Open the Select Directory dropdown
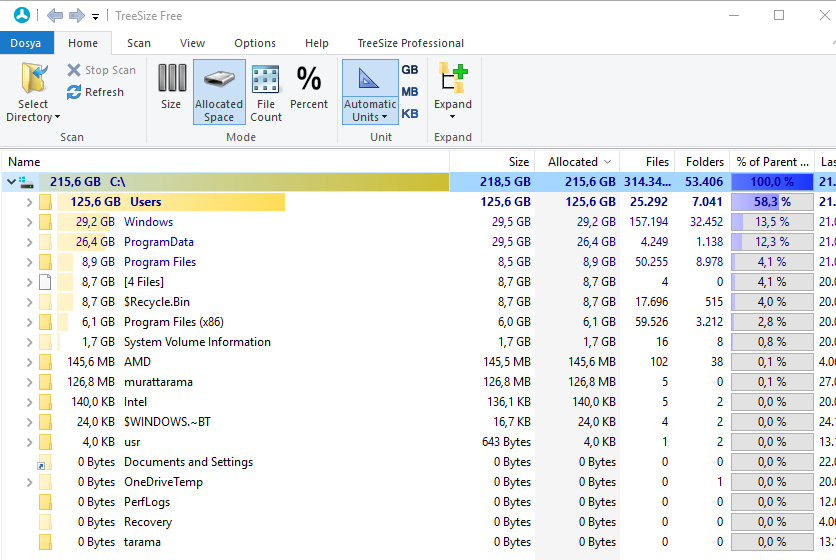 [33, 93]
